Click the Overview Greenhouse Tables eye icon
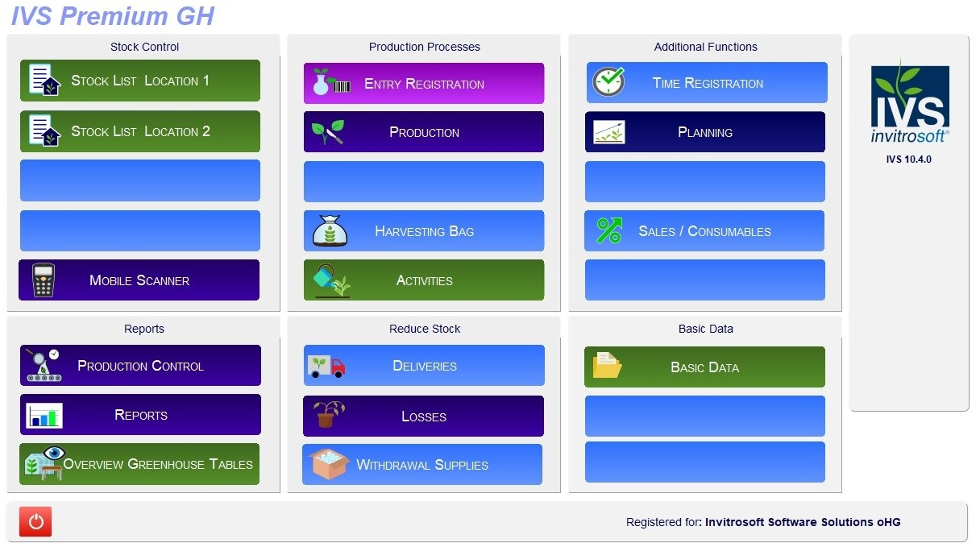Viewport: 980px width, 543px height. [x=44, y=463]
